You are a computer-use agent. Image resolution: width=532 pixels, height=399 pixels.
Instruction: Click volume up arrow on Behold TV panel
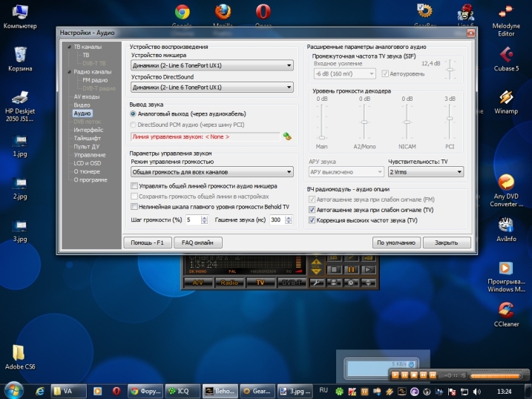click(317, 262)
